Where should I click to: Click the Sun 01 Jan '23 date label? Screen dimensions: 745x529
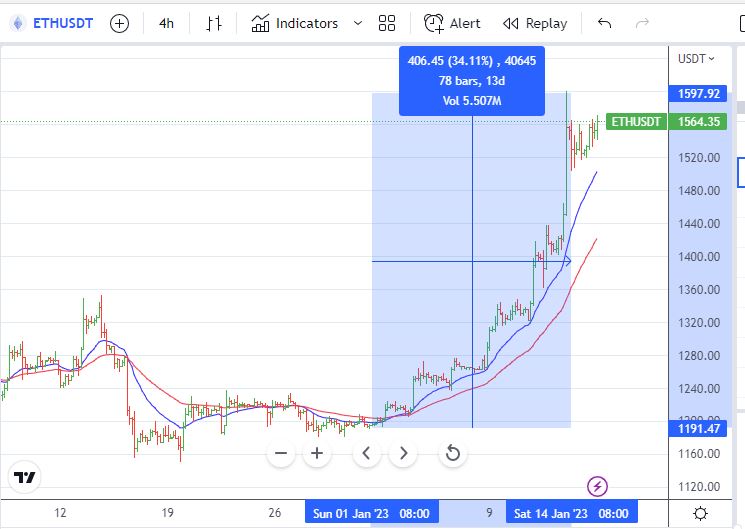click(372, 514)
